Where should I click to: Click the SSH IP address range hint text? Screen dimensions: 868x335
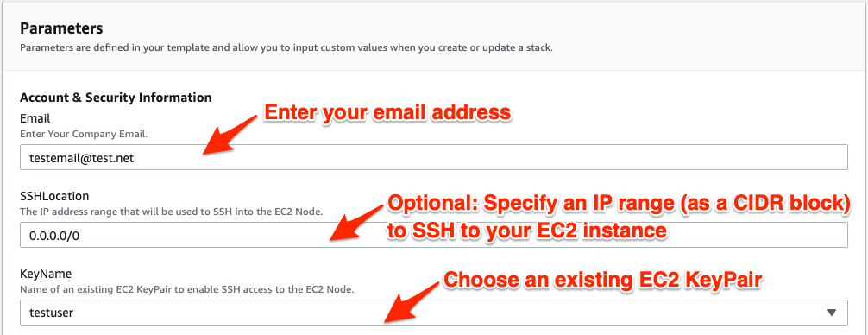pos(171,212)
